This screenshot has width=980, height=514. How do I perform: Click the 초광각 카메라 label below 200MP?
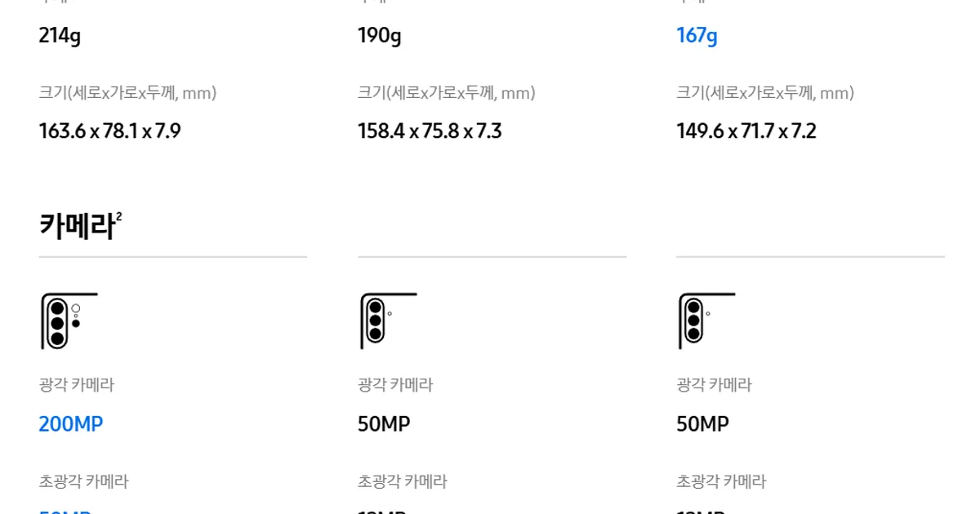tap(83, 481)
